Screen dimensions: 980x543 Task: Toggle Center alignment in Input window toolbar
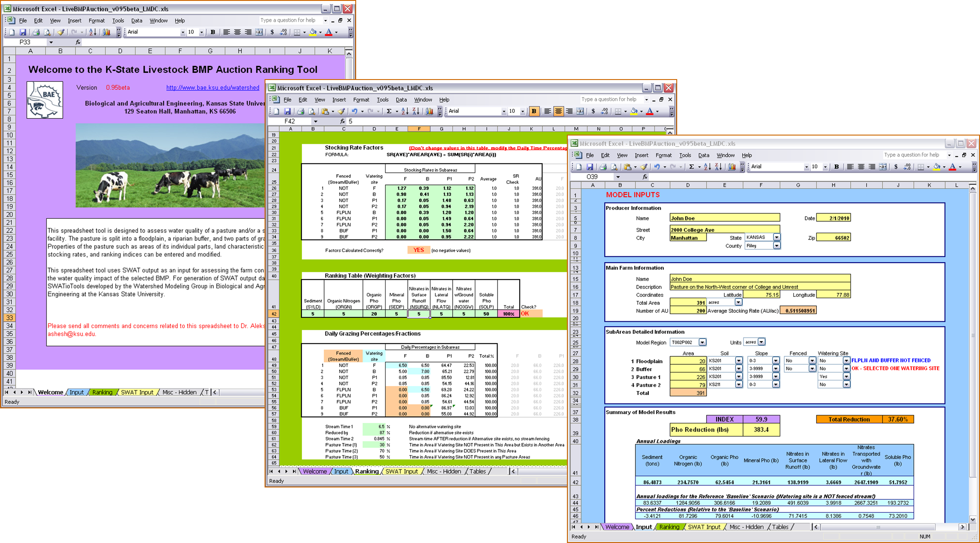click(x=861, y=167)
